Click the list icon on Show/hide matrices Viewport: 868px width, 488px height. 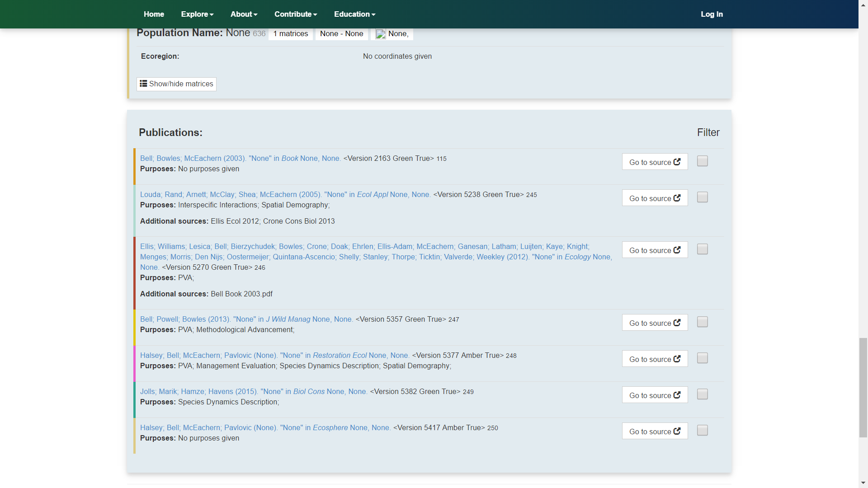coord(143,84)
